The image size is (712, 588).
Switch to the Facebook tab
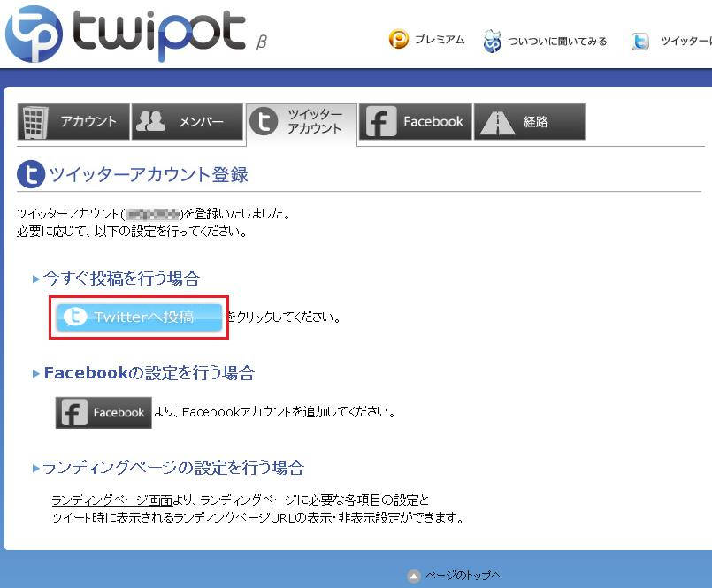[416, 122]
